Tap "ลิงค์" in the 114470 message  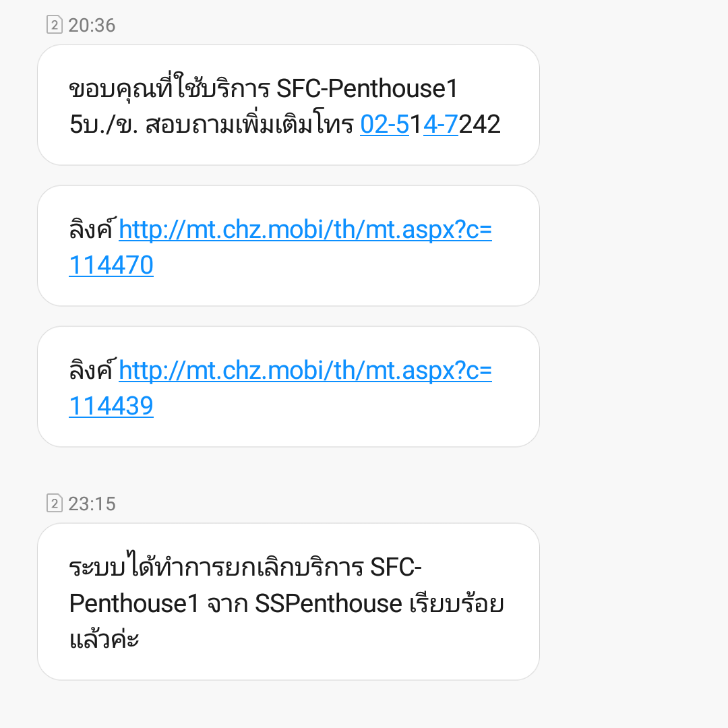(x=92, y=229)
